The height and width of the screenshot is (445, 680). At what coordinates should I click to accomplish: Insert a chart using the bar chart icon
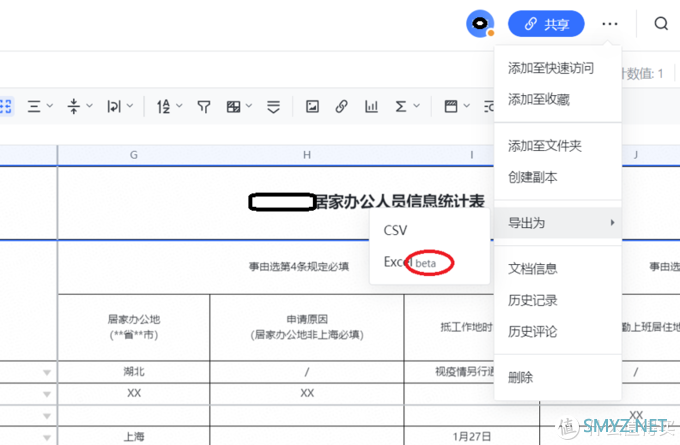click(371, 106)
